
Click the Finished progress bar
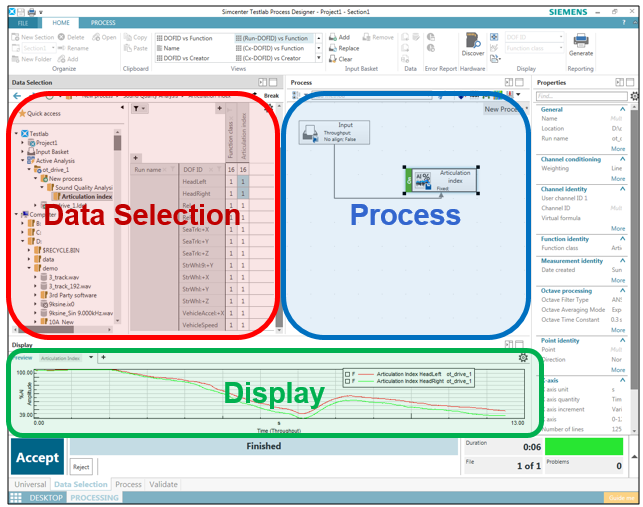point(264,446)
